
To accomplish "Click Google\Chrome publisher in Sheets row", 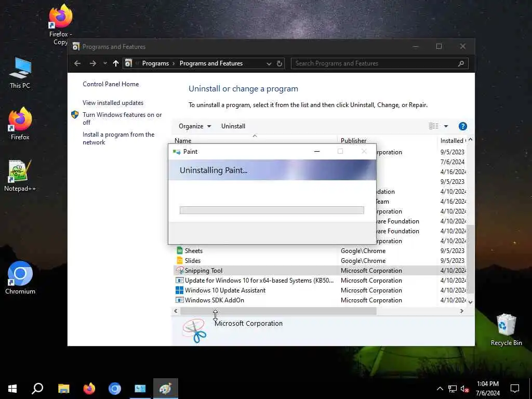I will pyautogui.click(x=363, y=251).
